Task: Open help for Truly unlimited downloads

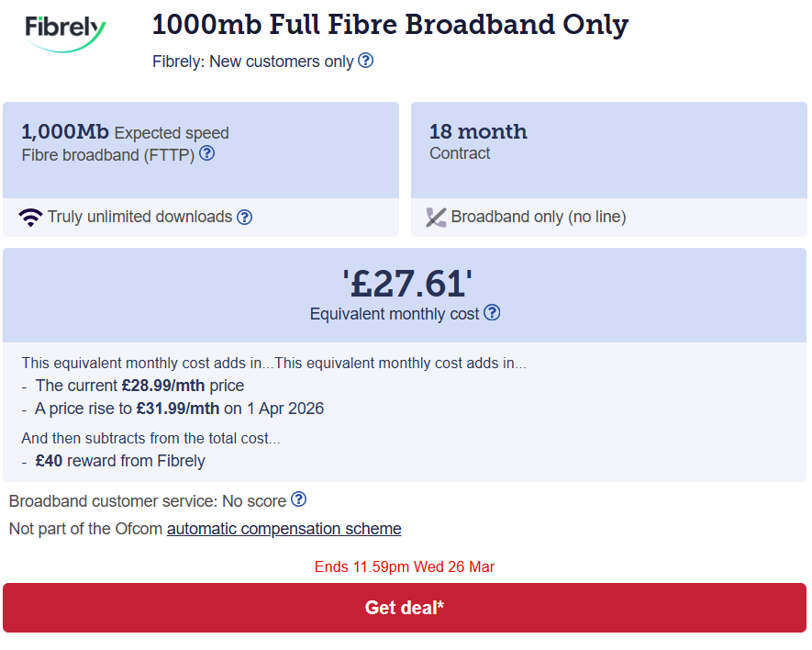Action: click(x=244, y=218)
